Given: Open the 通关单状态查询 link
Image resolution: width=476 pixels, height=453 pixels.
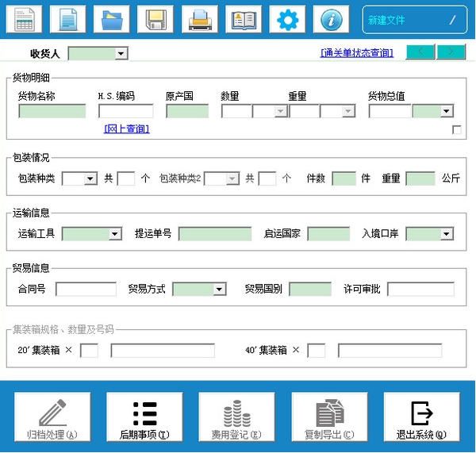Looking at the screenshot, I should 357,53.
